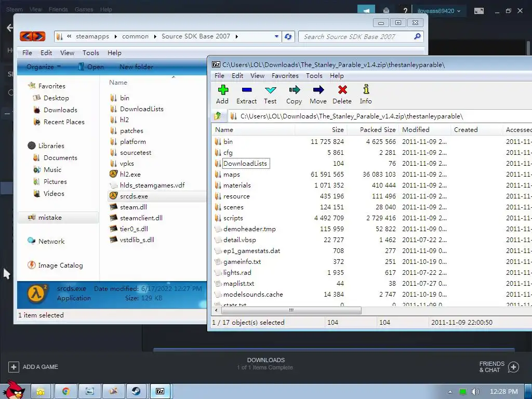This screenshot has height=399, width=532.
Task: Sort Explorer list by Name header
Action: pyautogui.click(x=118, y=83)
